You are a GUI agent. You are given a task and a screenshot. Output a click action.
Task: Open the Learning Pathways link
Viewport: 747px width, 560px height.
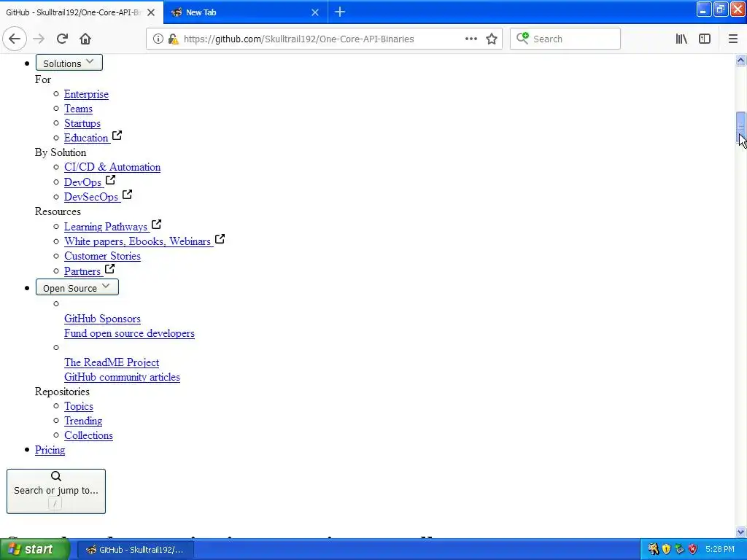(106, 227)
